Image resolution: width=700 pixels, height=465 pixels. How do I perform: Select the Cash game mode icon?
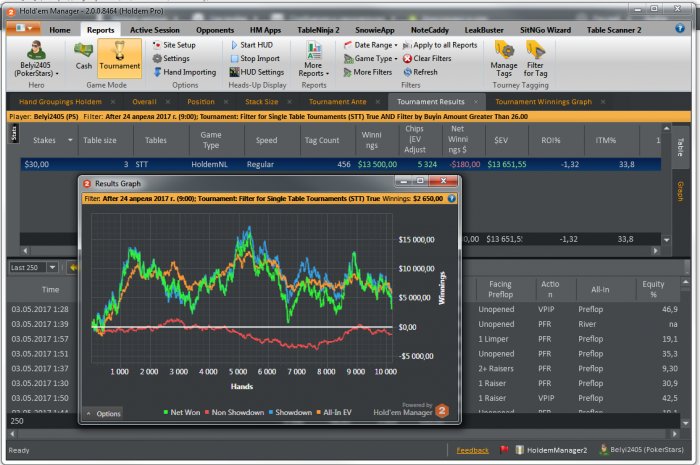tap(84, 56)
